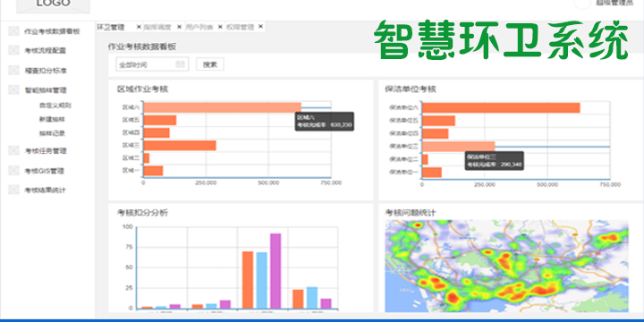The height and width of the screenshot is (322, 644).
Task: Click the icon beside 智能抽样管理 menu item
Action: tap(13, 90)
